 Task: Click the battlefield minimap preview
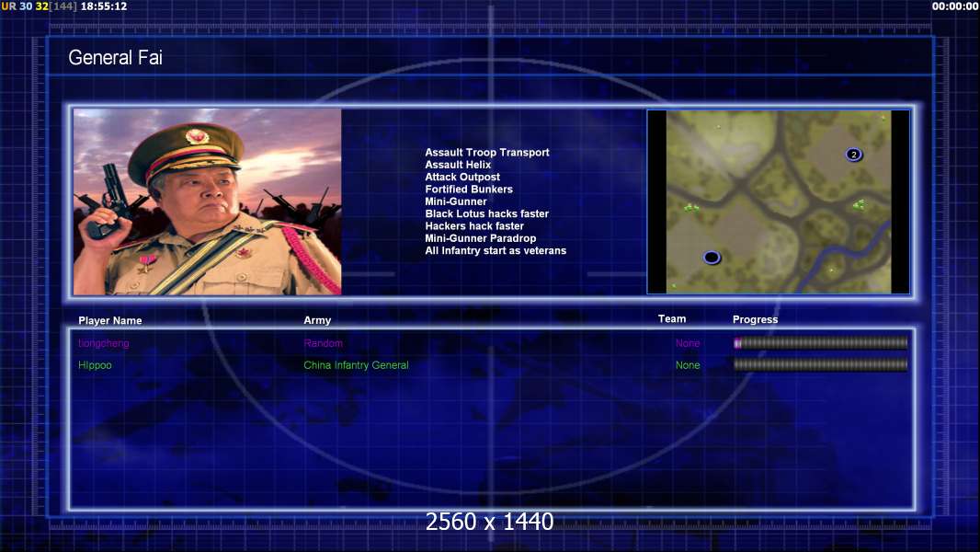tap(778, 201)
